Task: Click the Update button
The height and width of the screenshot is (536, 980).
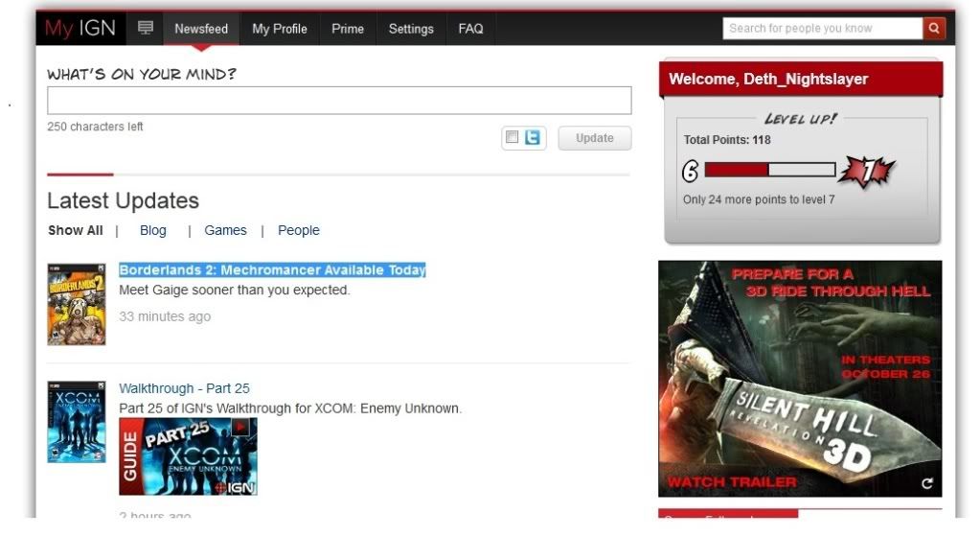Action: click(x=594, y=138)
